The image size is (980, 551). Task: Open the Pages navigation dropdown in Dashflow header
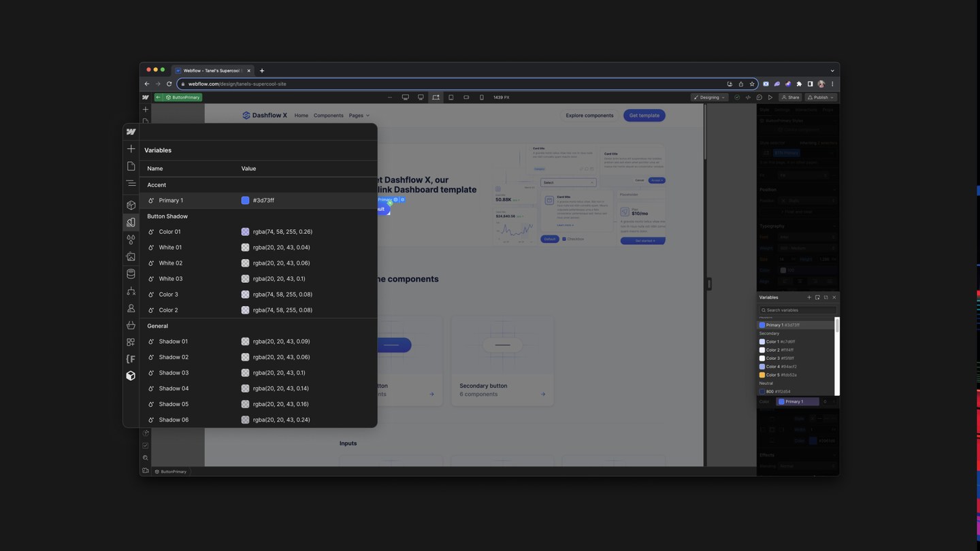pos(359,115)
